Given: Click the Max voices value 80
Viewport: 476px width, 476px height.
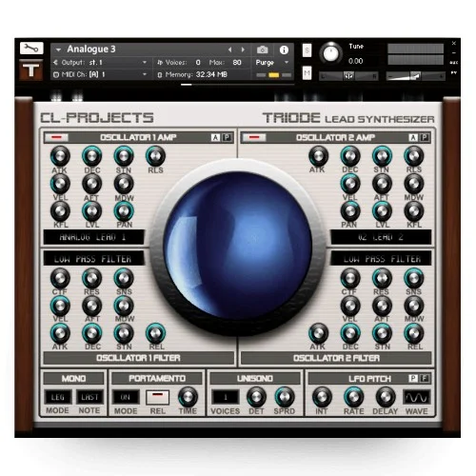Looking at the screenshot, I should [x=237, y=63].
